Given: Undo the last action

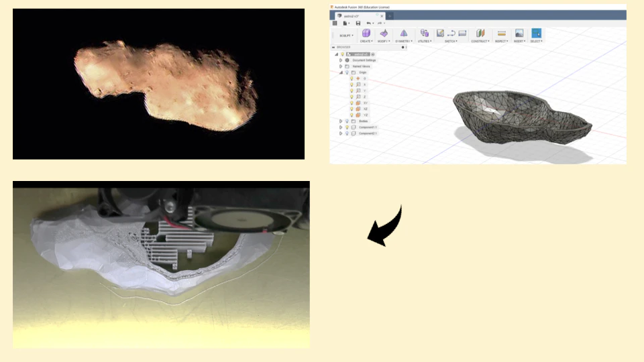Looking at the screenshot, I should pyautogui.click(x=368, y=23).
